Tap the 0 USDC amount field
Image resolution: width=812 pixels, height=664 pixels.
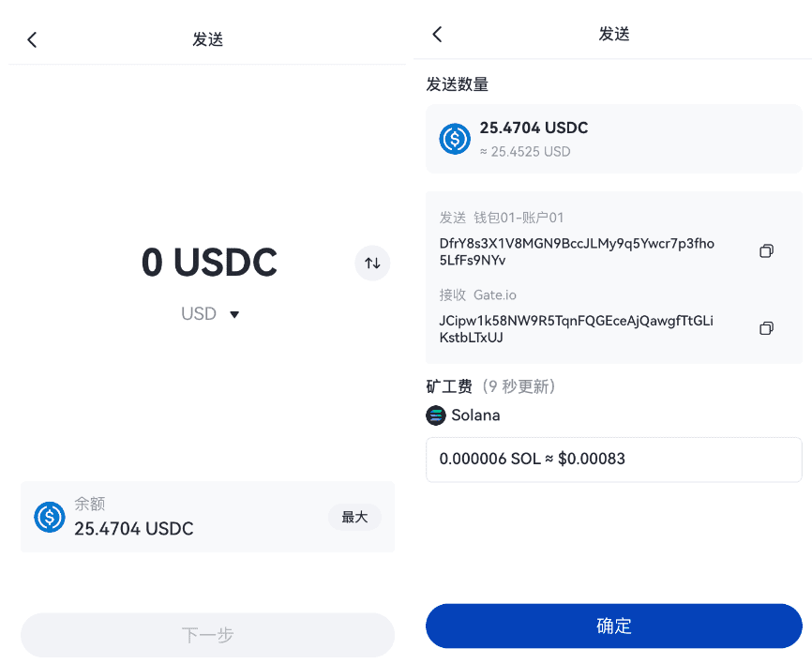209,262
